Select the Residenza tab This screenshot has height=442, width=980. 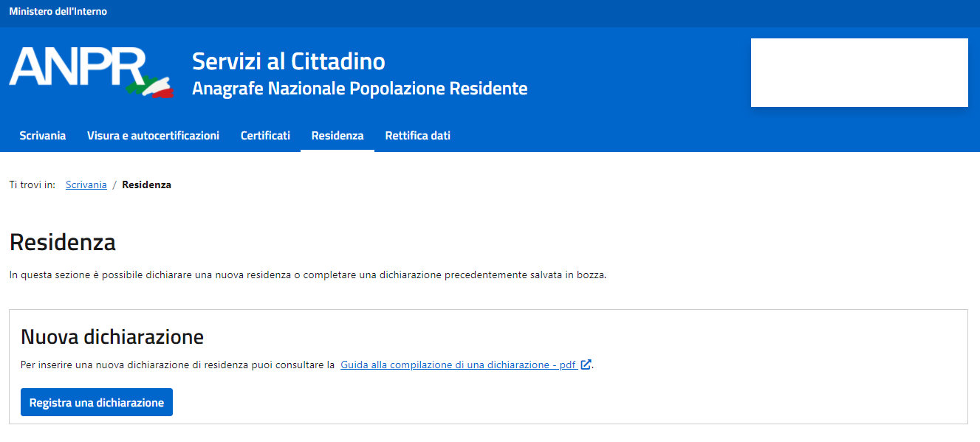tap(337, 136)
